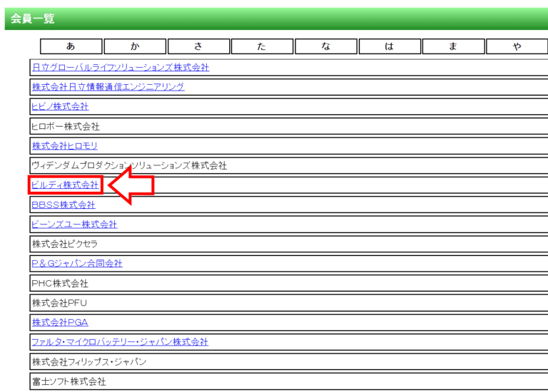Open P&Gジャパン合同会社 link

77,264
